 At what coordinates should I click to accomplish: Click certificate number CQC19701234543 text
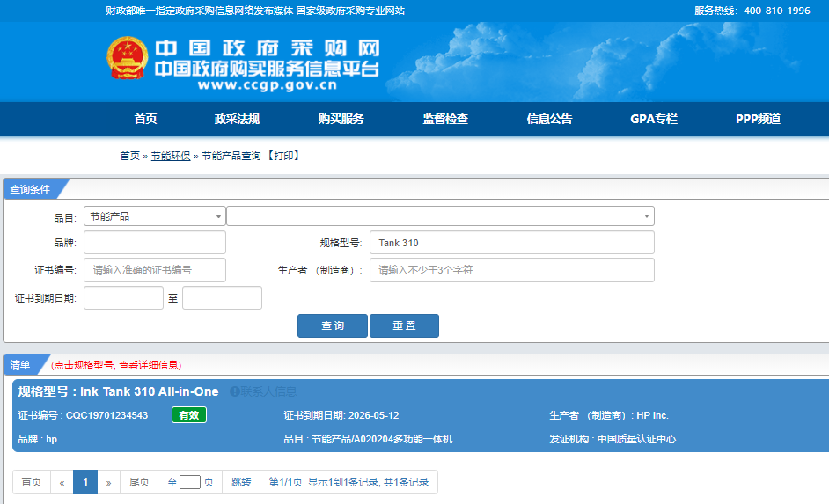pos(106,415)
